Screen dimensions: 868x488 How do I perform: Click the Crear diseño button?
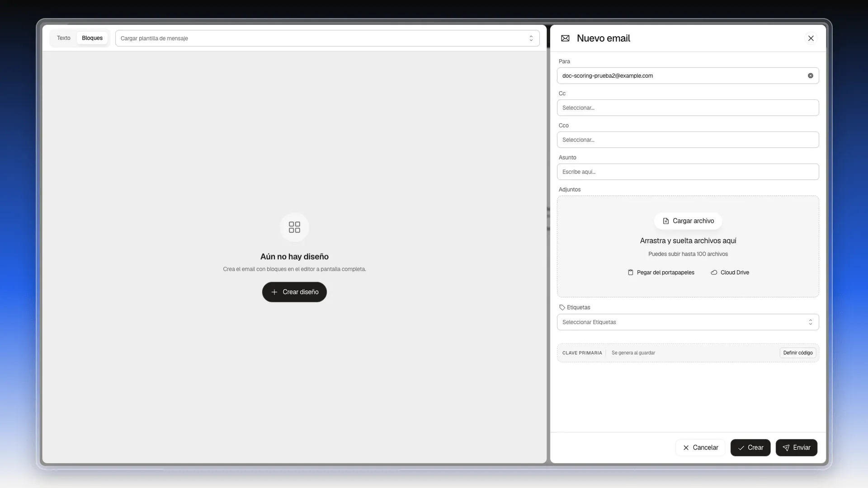tap(294, 292)
